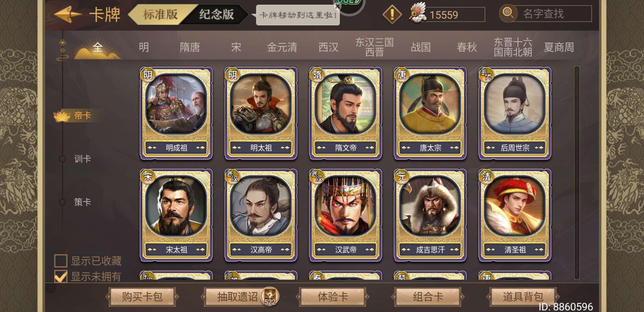Enable the 显示已收藏 checkbox
This screenshot has height=312, width=644.
pos(61,261)
